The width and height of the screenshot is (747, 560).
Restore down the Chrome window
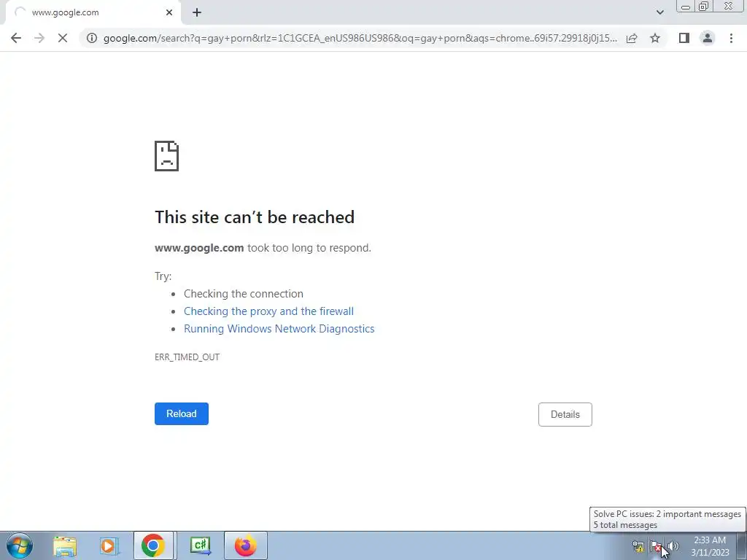point(704,7)
